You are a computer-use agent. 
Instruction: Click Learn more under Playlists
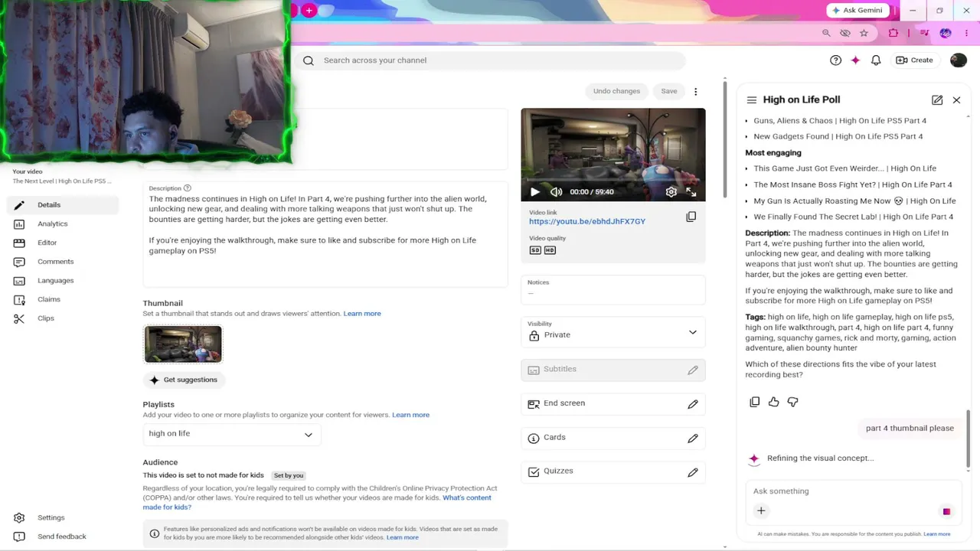(x=410, y=416)
